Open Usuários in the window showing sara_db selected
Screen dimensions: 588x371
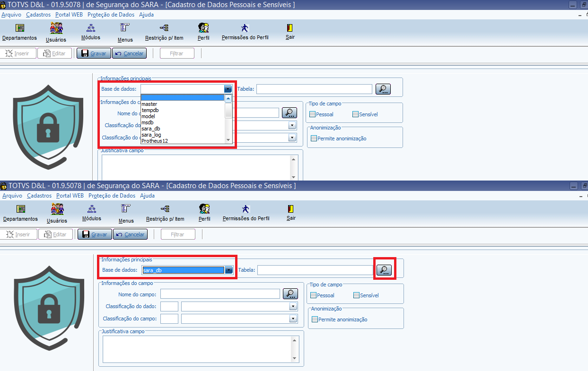[x=57, y=214]
